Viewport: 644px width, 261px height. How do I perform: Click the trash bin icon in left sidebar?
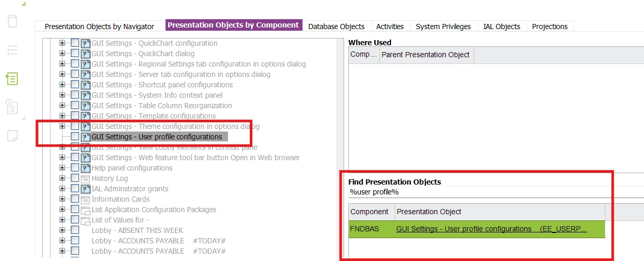11,21
